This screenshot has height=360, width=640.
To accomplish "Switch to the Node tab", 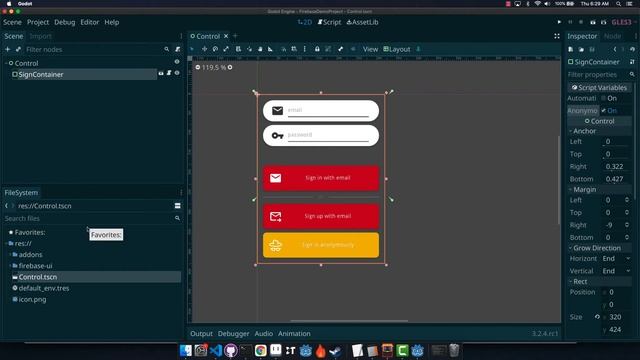I will [612, 36].
